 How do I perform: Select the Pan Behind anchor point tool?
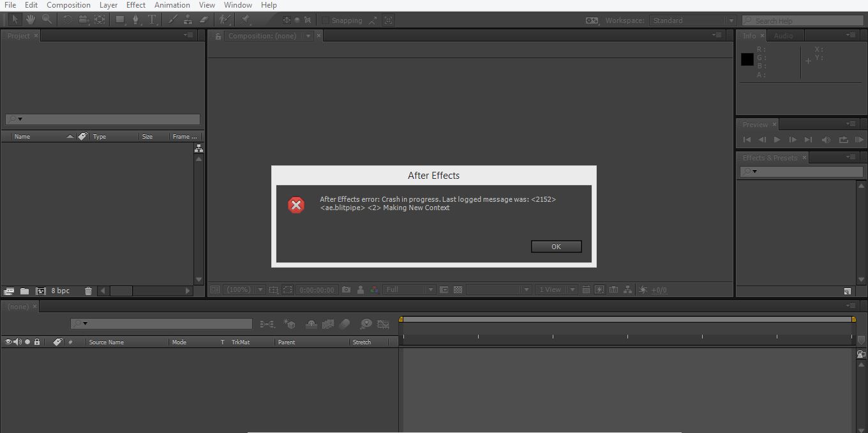pos(100,20)
